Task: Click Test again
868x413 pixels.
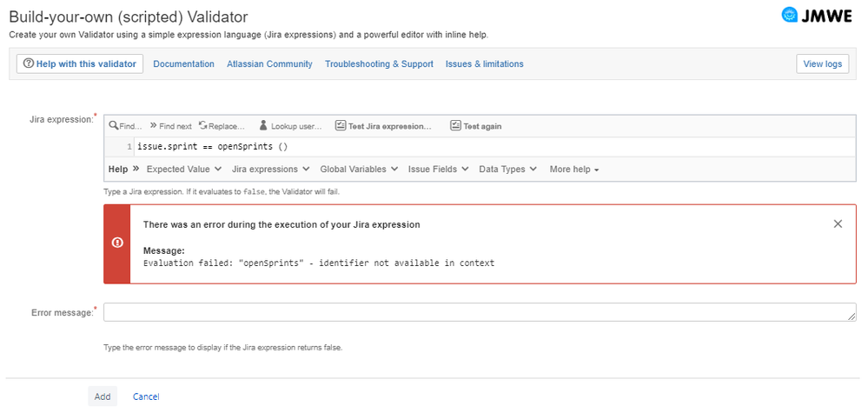Action: [x=476, y=126]
